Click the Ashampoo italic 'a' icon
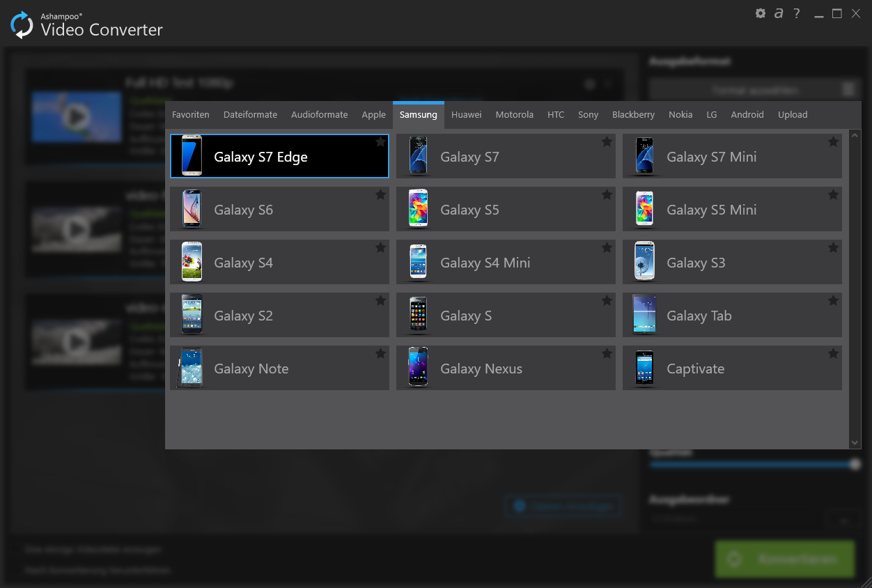 click(x=779, y=13)
